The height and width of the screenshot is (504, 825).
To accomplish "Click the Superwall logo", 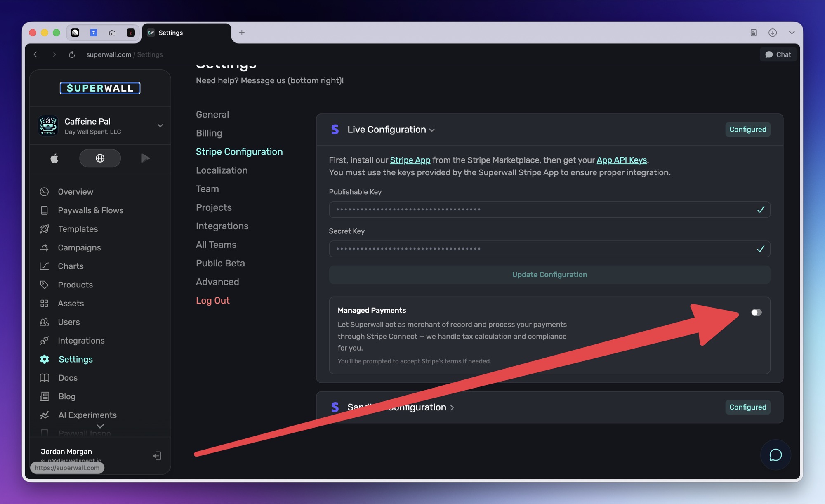I will [100, 88].
